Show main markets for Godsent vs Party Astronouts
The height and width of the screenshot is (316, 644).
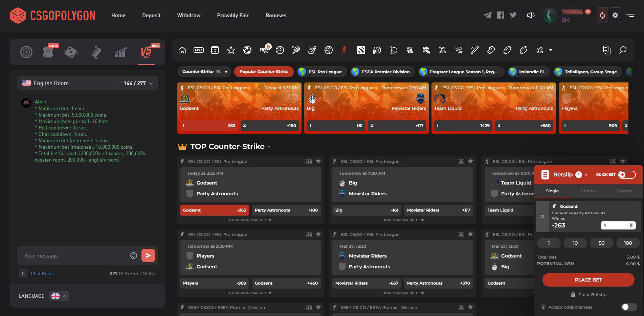(x=250, y=220)
